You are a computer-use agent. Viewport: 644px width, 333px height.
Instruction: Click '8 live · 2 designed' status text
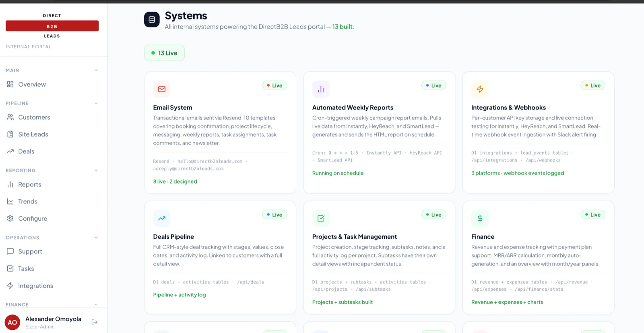point(175,182)
